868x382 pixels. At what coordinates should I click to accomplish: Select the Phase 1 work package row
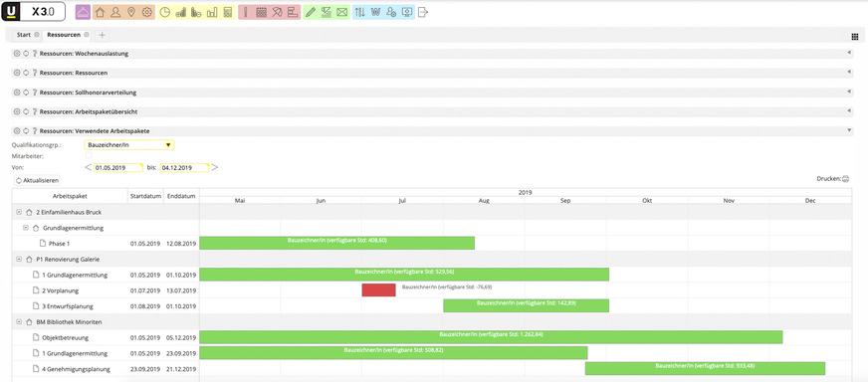[106, 243]
